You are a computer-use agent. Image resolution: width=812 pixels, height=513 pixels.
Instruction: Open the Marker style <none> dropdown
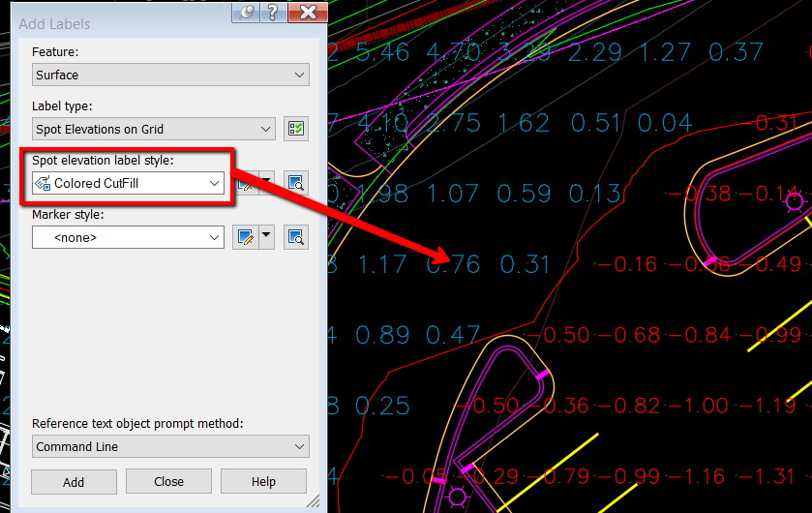point(128,237)
